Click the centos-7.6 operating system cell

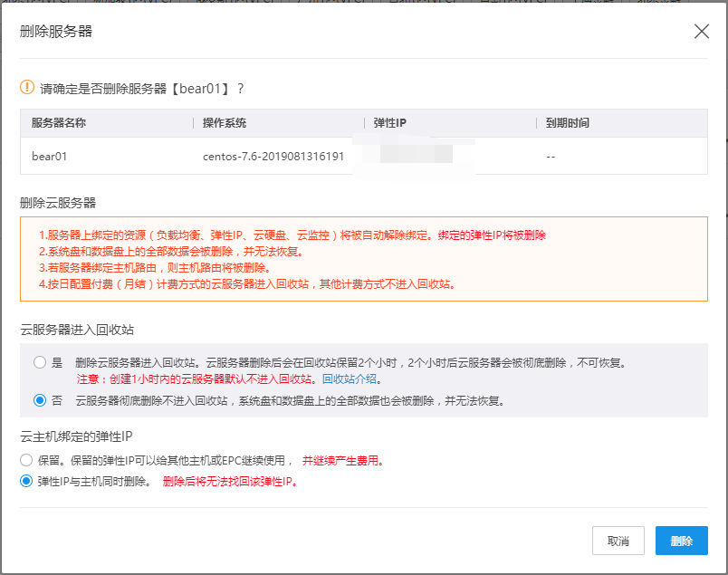(273, 156)
